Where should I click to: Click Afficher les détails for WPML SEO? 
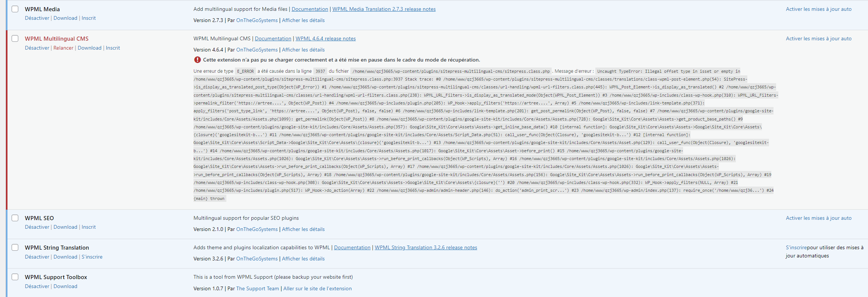[x=303, y=229]
